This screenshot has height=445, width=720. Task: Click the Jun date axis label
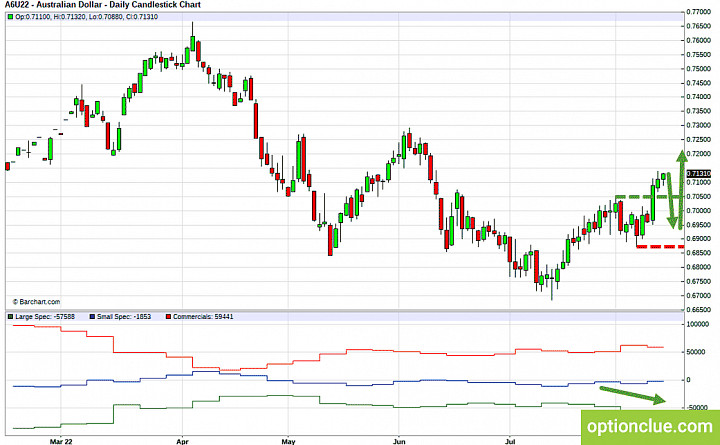pyautogui.click(x=399, y=441)
